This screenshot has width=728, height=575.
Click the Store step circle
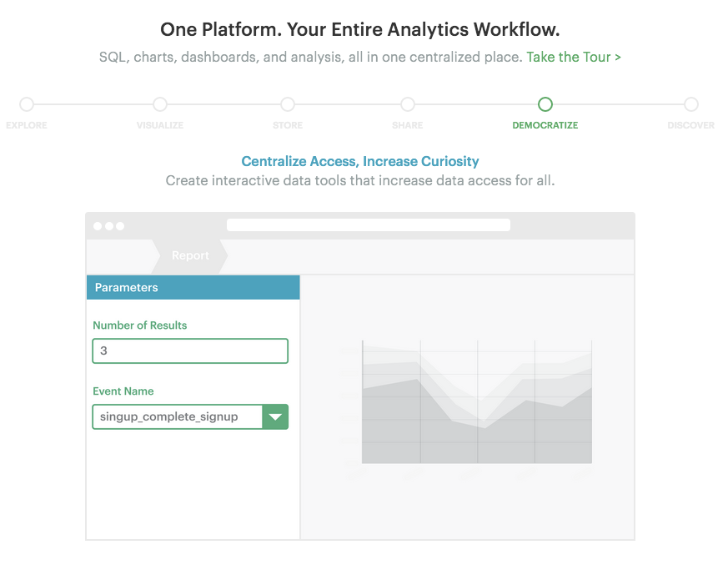click(288, 104)
